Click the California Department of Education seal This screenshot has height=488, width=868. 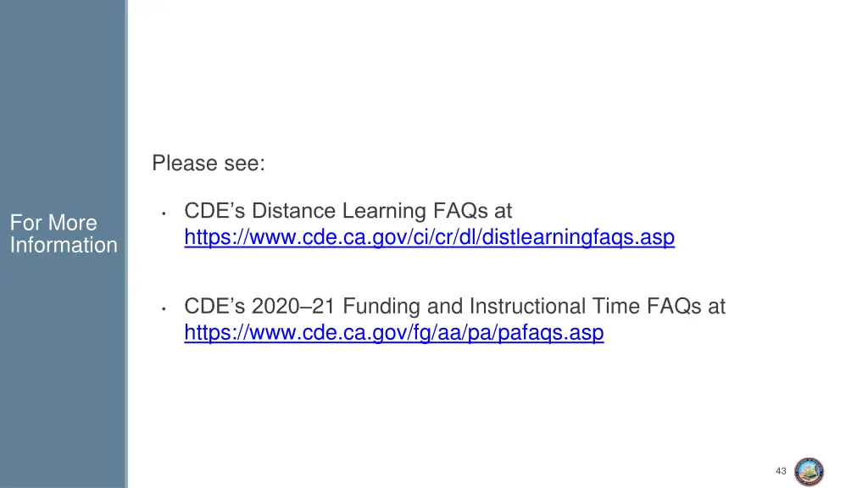point(809,472)
